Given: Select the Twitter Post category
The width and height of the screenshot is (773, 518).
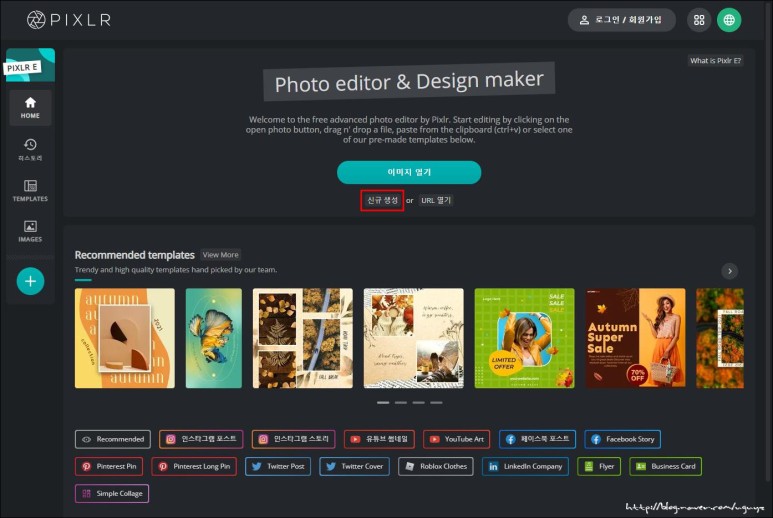Looking at the screenshot, I should [278, 466].
